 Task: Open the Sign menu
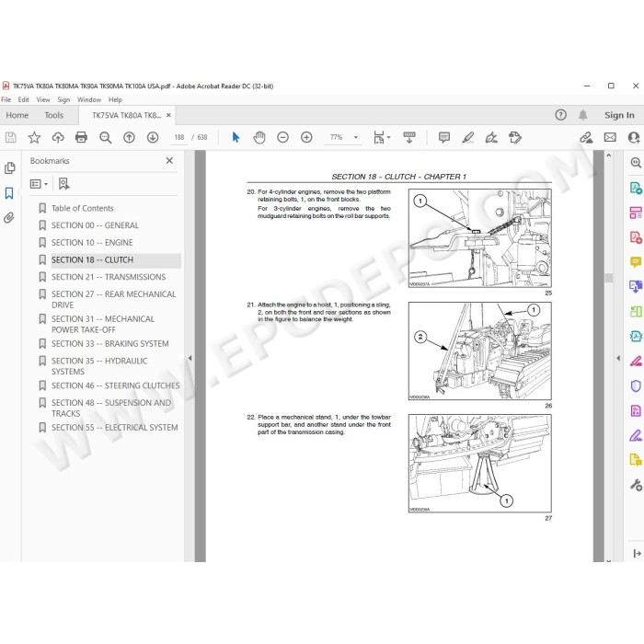tap(63, 99)
